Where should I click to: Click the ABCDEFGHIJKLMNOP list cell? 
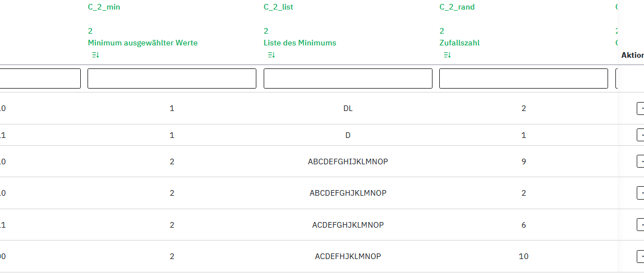coord(348,161)
